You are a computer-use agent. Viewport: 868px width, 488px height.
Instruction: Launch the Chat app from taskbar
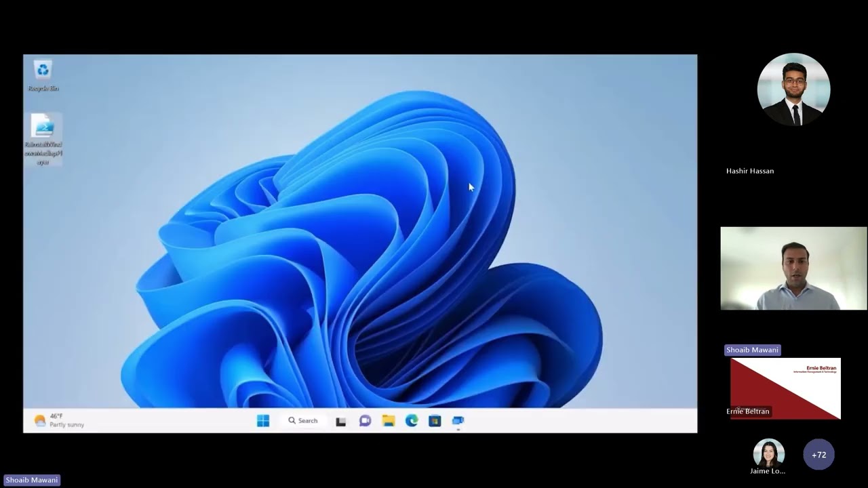365,421
